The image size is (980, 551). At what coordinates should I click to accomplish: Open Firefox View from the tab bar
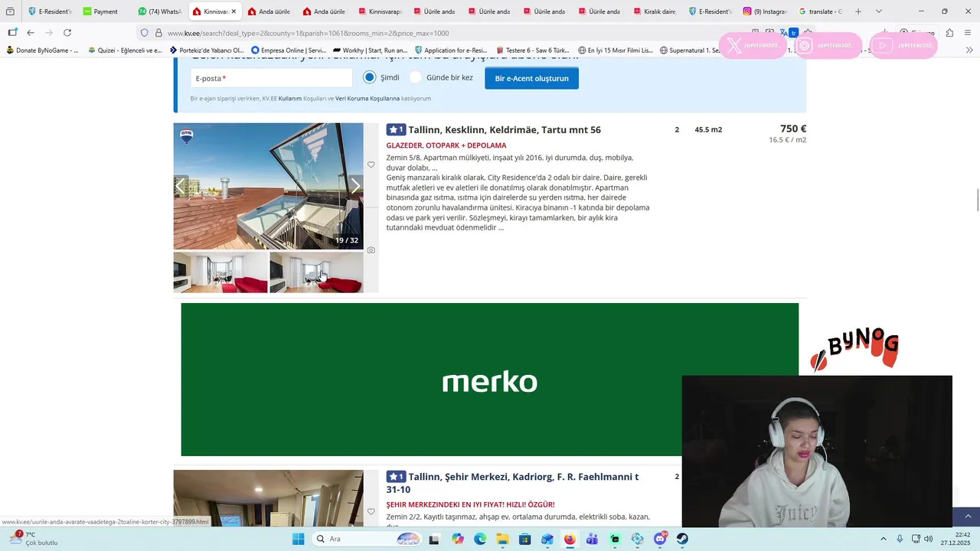pyautogui.click(x=10, y=11)
